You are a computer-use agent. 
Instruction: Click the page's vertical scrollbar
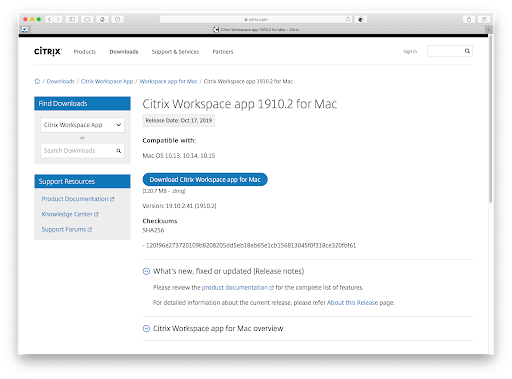click(490, 119)
